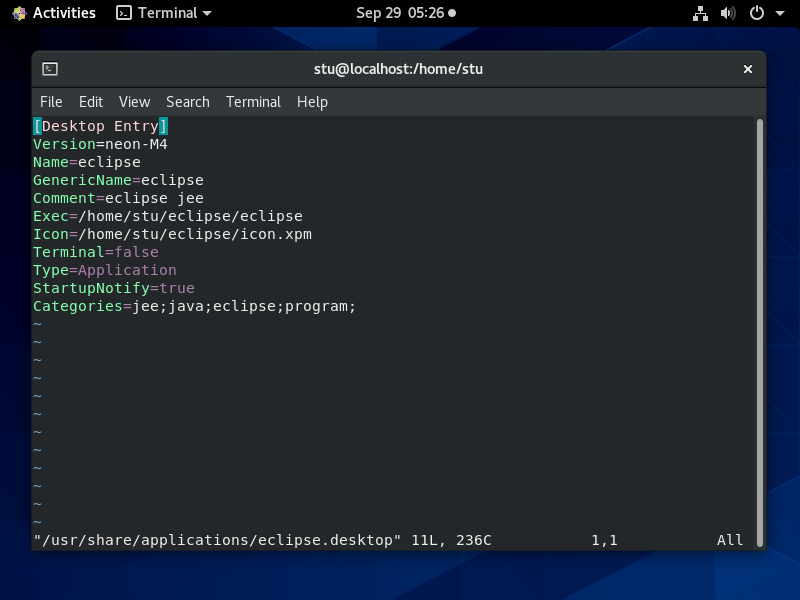
Task: Close the stu@localhost terminal window
Action: (747, 69)
